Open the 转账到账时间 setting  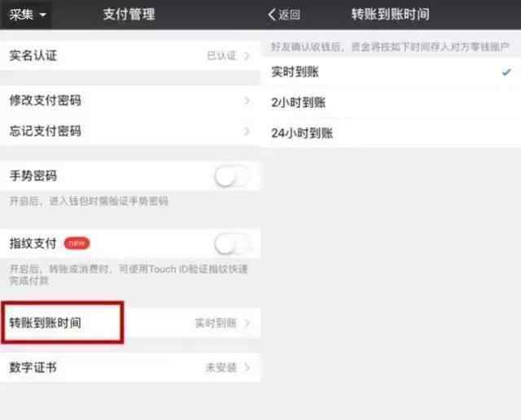click(x=130, y=323)
